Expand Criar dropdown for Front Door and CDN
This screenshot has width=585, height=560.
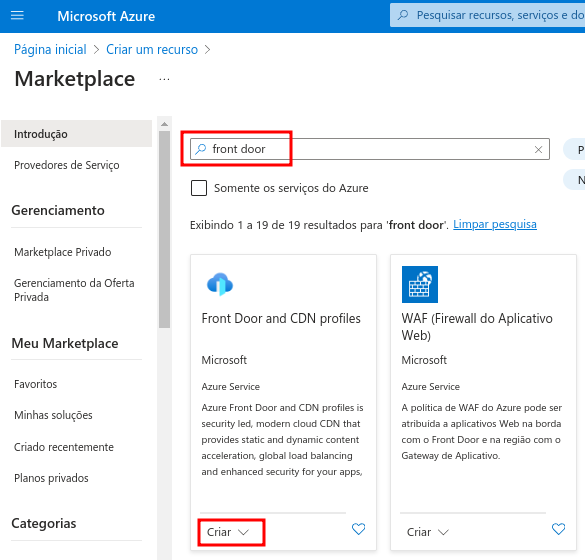point(228,532)
